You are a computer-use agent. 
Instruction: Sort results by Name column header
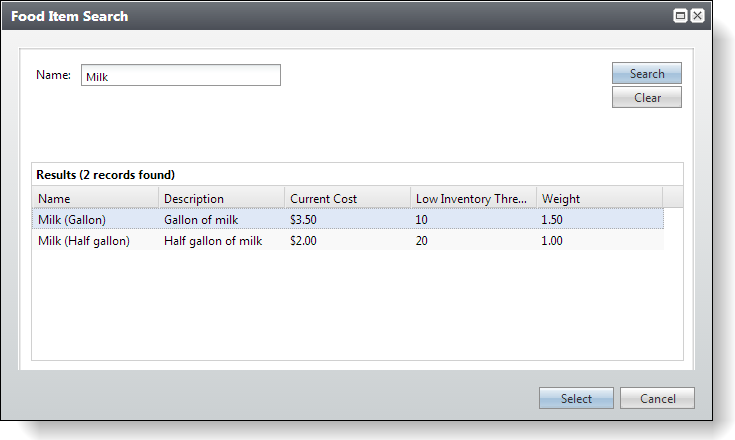pos(95,198)
